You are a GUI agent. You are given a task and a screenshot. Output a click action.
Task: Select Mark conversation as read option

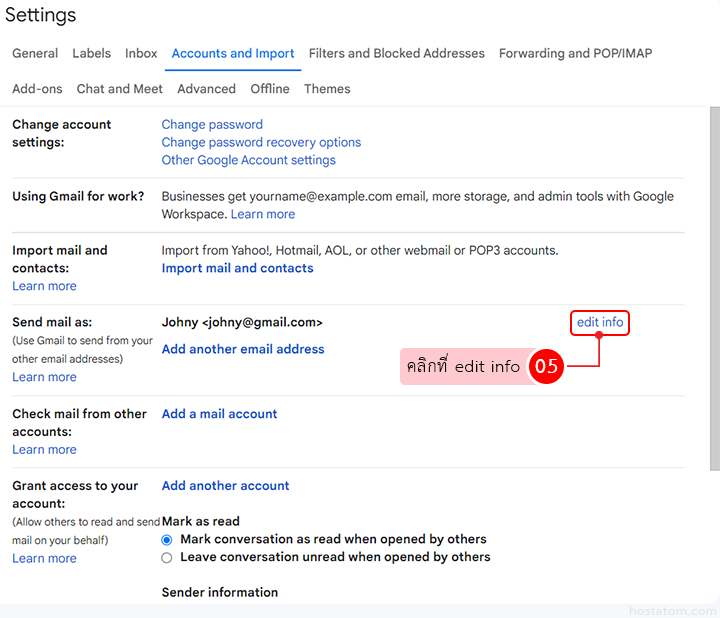[167, 540]
